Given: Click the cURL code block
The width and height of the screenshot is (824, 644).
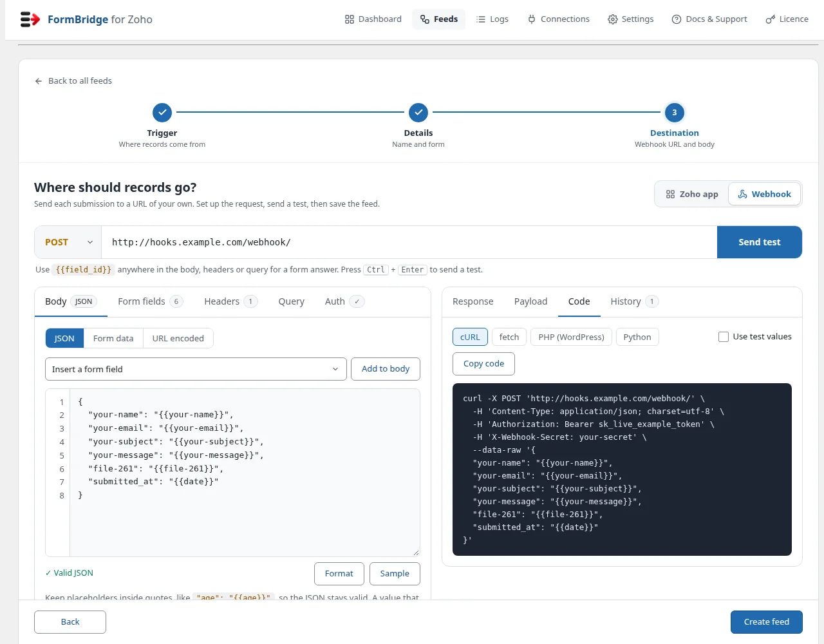Looking at the screenshot, I should [622, 469].
